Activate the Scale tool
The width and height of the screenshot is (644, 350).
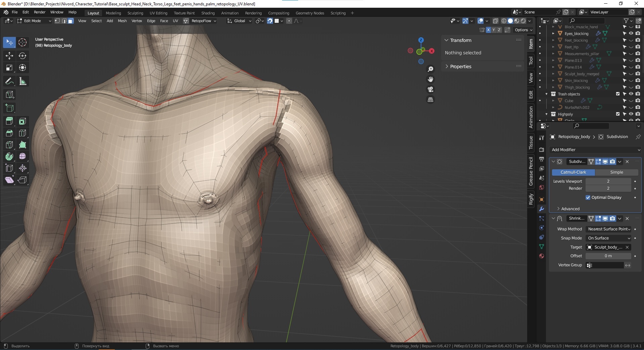[9, 68]
